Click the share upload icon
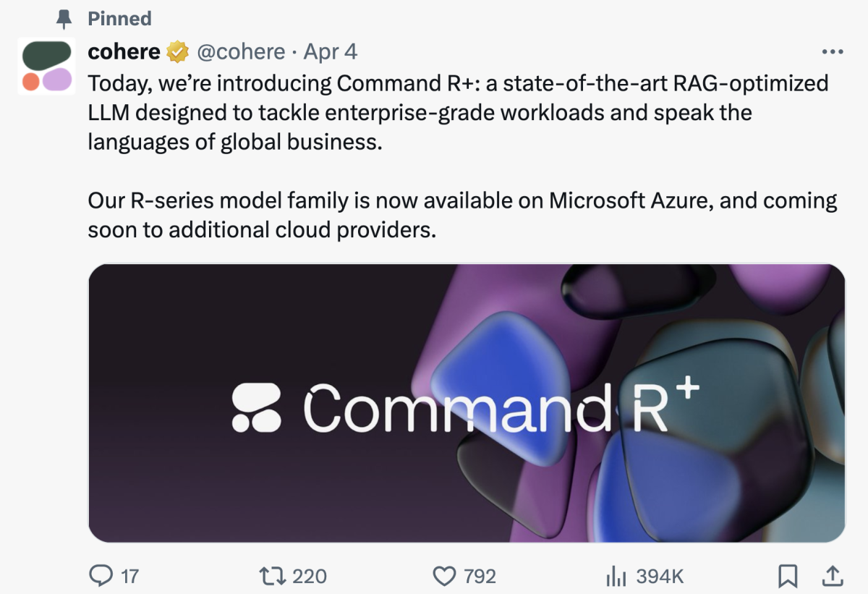This screenshot has height=594, width=868. point(832,576)
